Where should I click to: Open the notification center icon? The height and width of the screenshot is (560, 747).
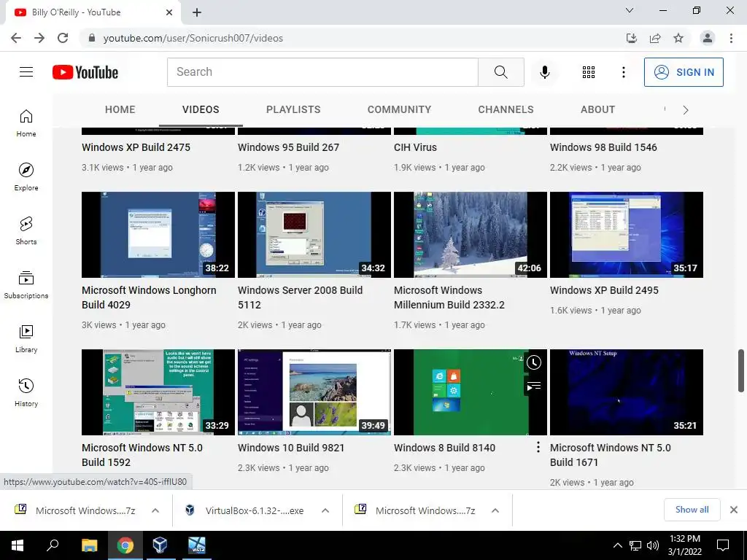(x=723, y=545)
